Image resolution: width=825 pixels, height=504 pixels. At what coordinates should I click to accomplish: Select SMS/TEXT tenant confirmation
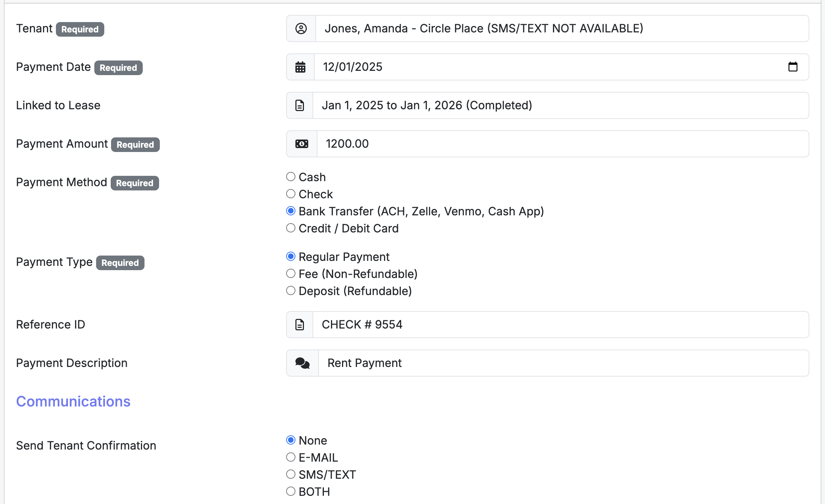coord(291,474)
